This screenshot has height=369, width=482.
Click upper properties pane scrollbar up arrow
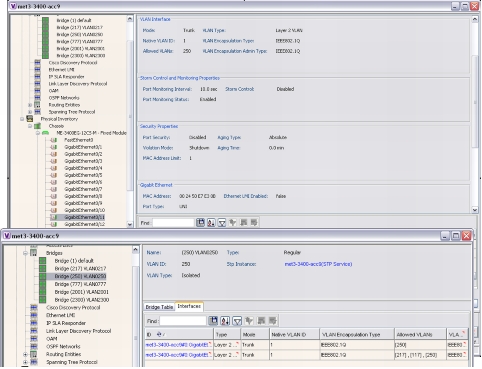click(475, 19)
